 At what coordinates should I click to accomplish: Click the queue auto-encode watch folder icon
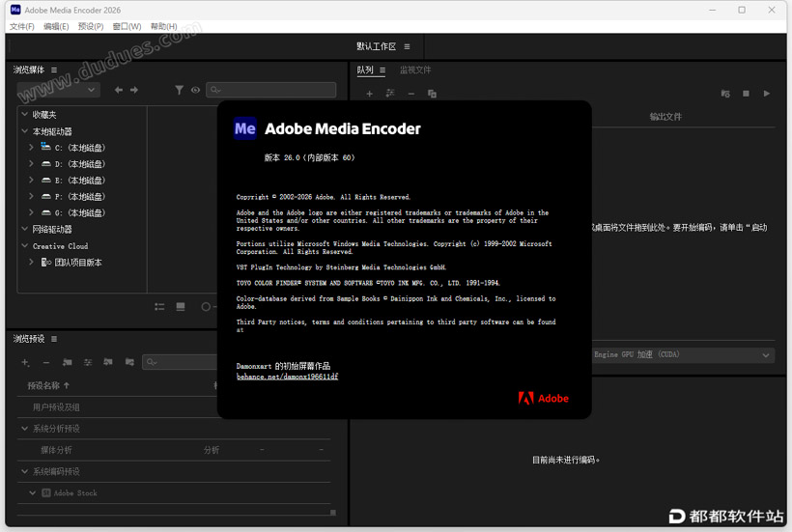[725, 94]
